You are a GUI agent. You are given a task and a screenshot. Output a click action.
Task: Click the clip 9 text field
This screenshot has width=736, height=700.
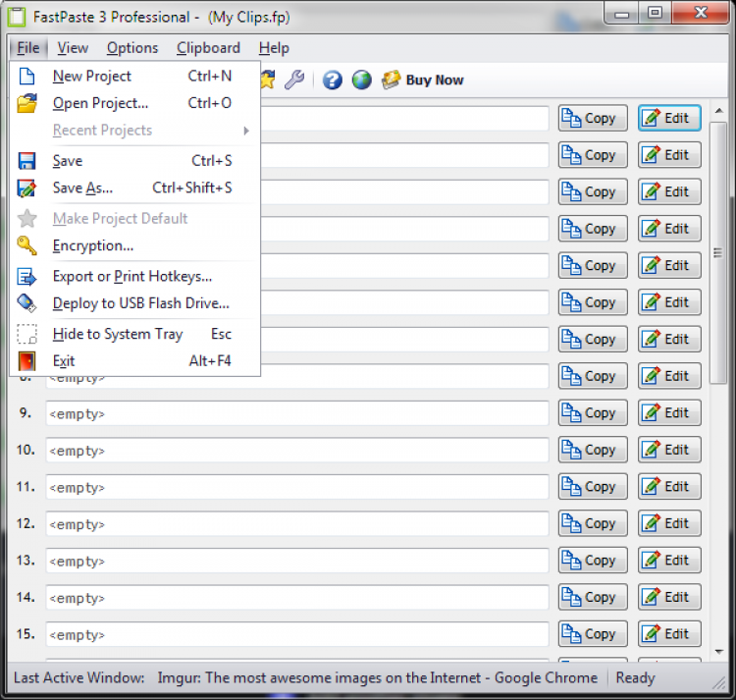coord(297,413)
